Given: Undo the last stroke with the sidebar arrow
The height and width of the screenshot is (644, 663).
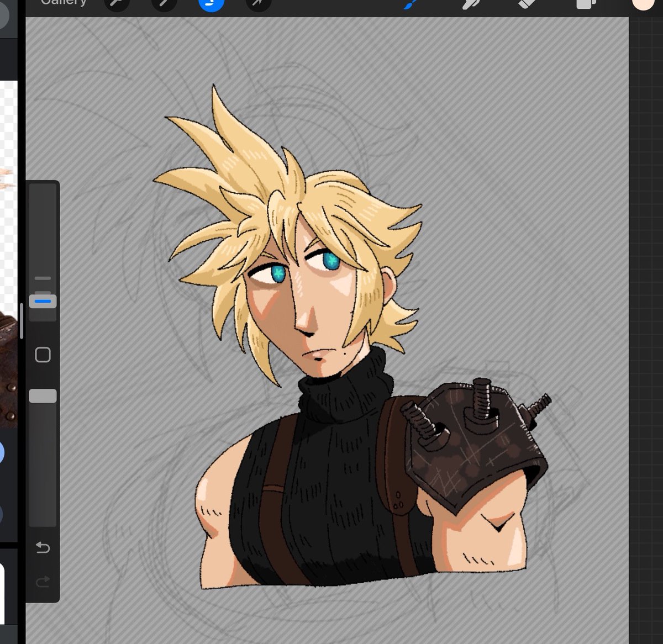Looking at the screenshot, I should click(x=43, y=548).
